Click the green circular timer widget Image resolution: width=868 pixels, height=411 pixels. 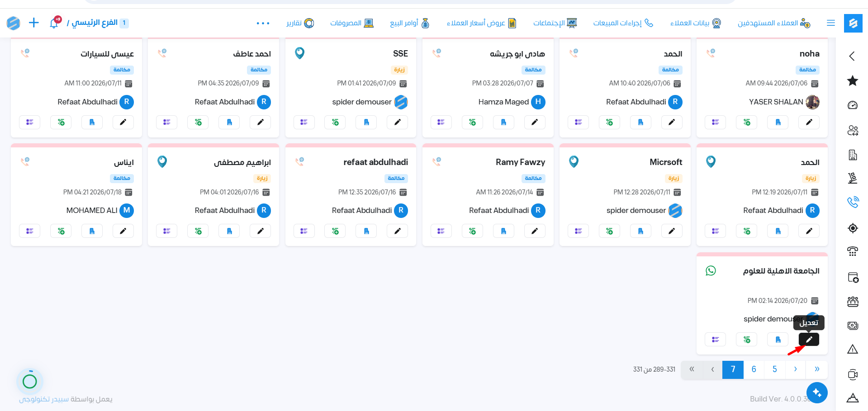[x=30, y=381]
